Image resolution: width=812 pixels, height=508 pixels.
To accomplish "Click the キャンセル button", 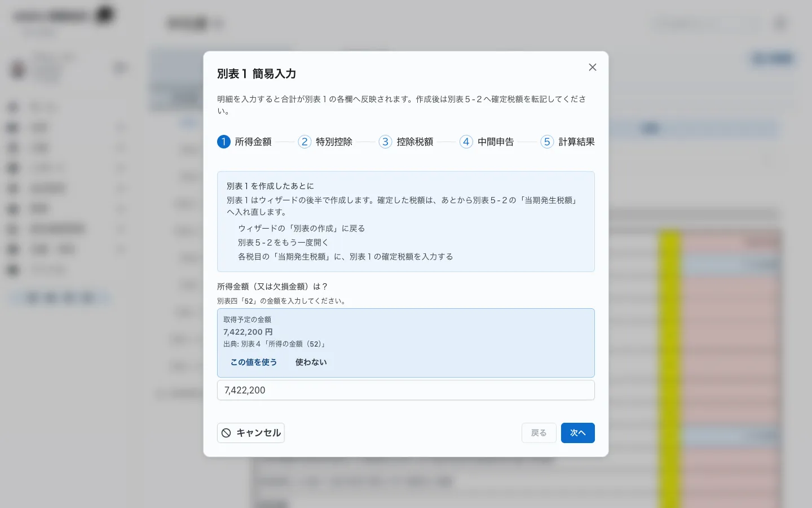I will click(x=251, y=433).
